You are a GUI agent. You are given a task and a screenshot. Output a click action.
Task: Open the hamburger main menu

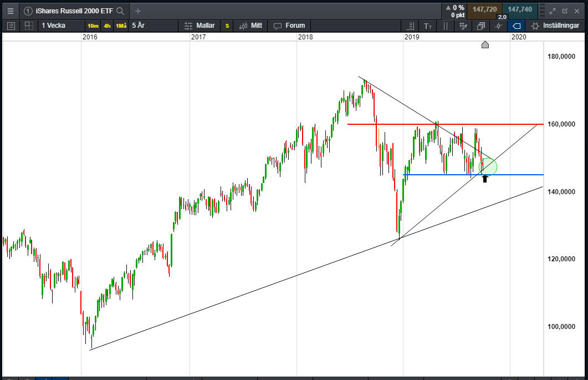pos(11,11)
